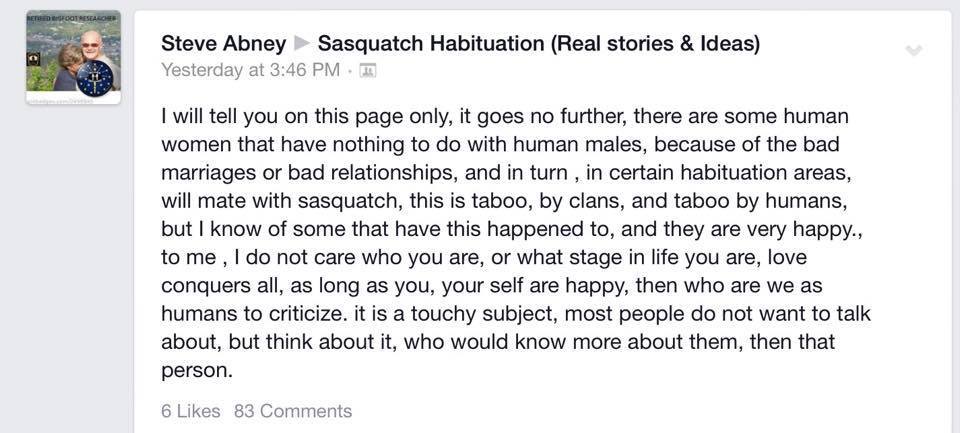Click the gray arrow after Steve Abney
Screen dimensions: 960x433
pyautogui.click(x=301, y=44)
